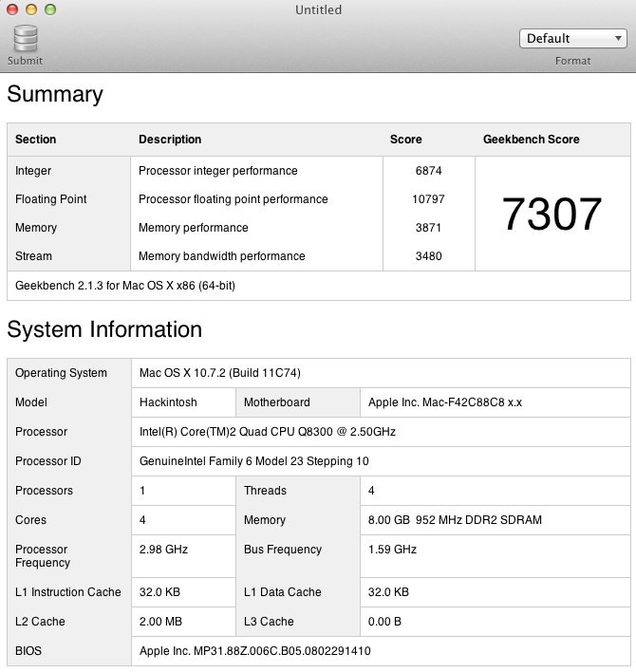Click the Integer score 6874

coord(428,171)
